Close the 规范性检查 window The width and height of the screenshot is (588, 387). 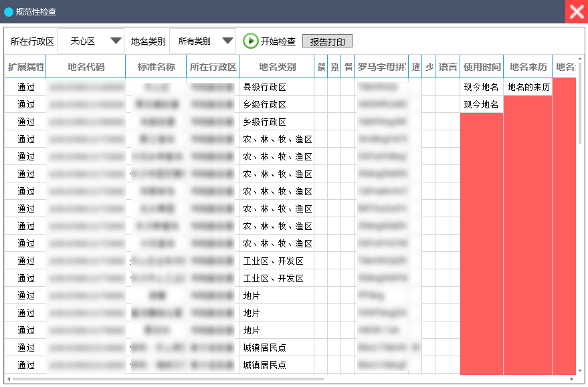(x=576, y=12)
